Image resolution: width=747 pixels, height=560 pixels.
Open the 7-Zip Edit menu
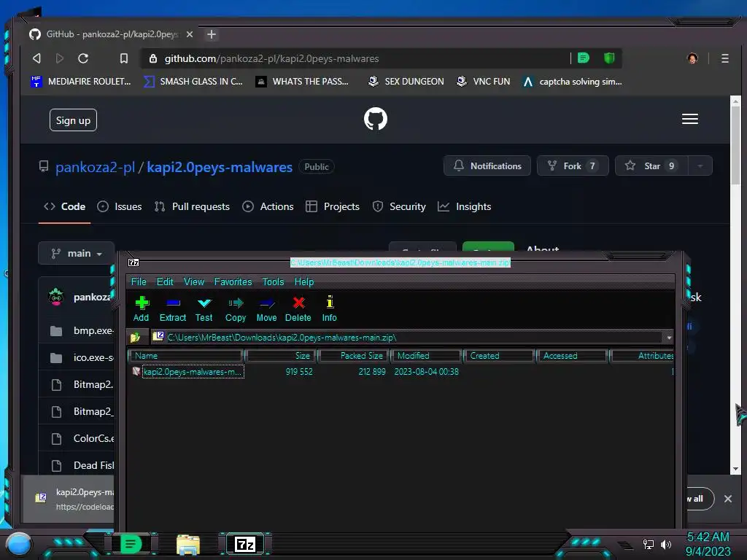165,281
